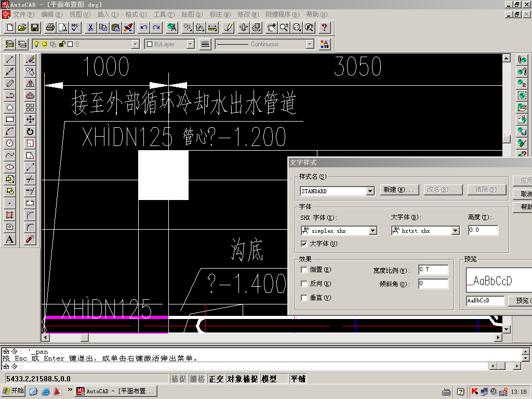This screenshot has height=399, width=532.
Task: Open a drawing file with Open icon
Action: [x=22, y=28]
